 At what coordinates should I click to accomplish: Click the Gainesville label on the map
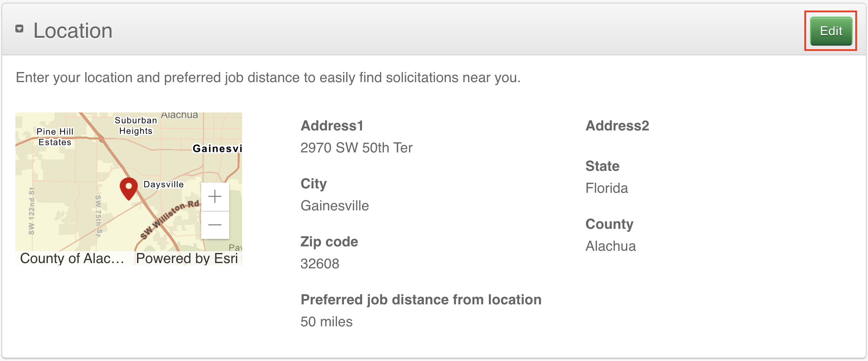(217, 148)
